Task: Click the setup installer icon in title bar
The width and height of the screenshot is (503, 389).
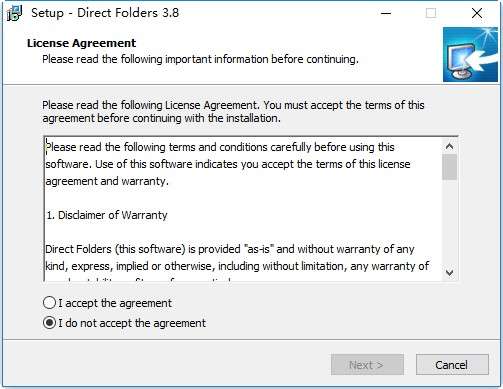Action: click(14, 13)
